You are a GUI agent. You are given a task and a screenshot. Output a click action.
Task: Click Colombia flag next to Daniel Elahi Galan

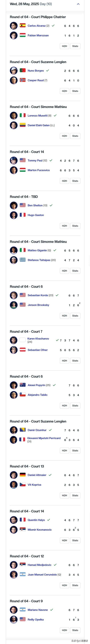(23, 125)
